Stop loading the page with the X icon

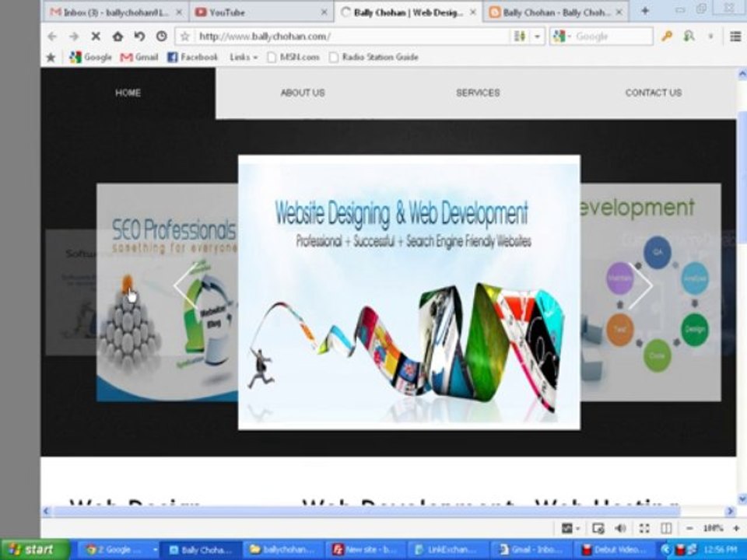click(x=96, y=37)
